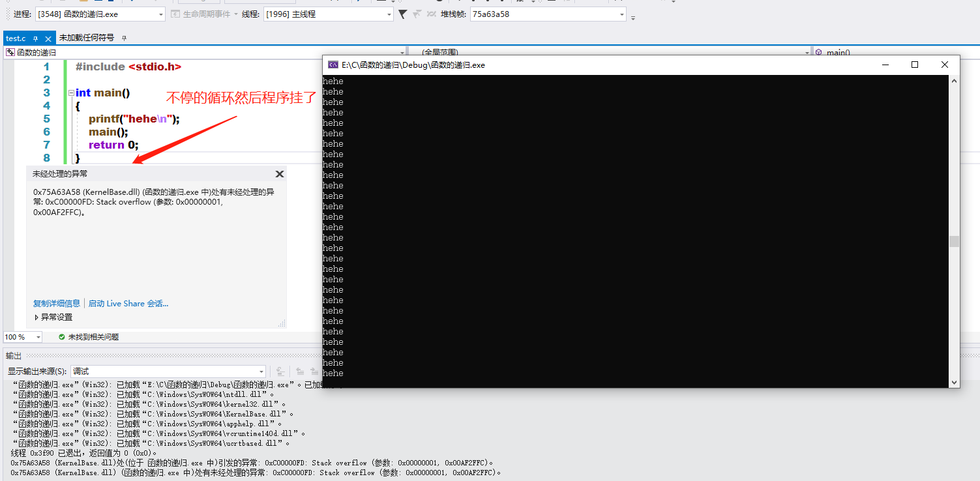Click the return 0; code line
The width and height of the screenshot is (980, 481).
113,145
